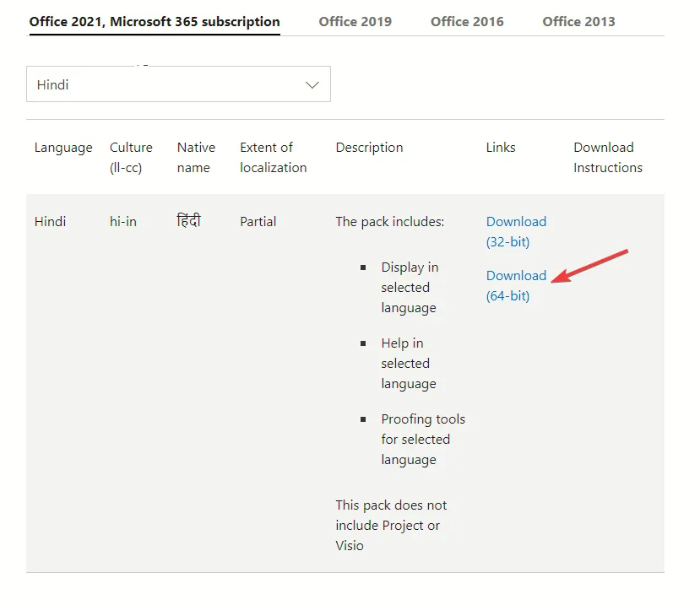Click 'Display in selected language' bullet

(x=410, y=288)
